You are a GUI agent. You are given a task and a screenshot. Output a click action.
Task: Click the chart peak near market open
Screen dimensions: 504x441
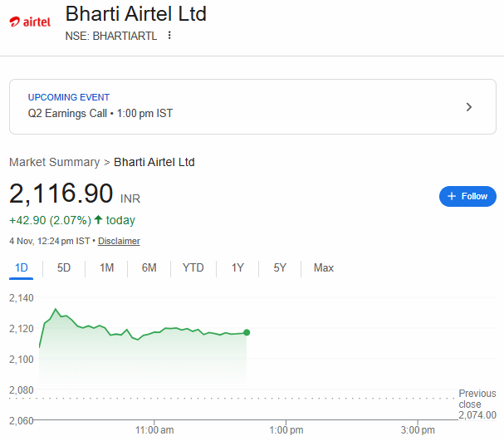56,310
